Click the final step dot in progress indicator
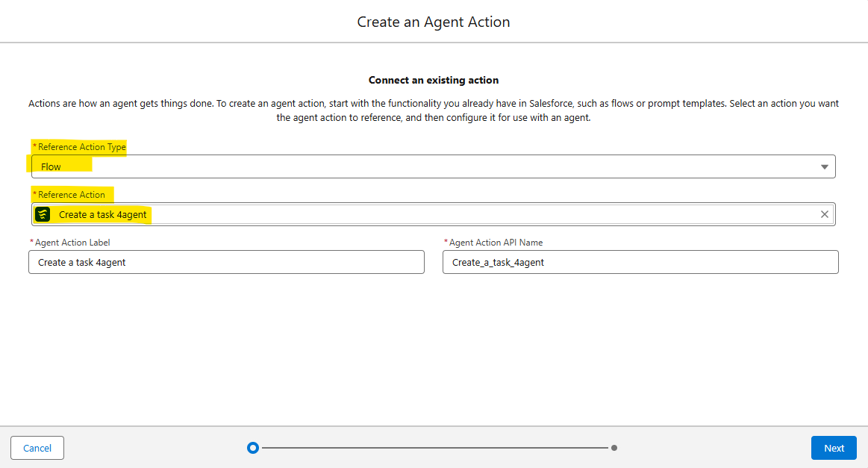 tap(613, 448)
